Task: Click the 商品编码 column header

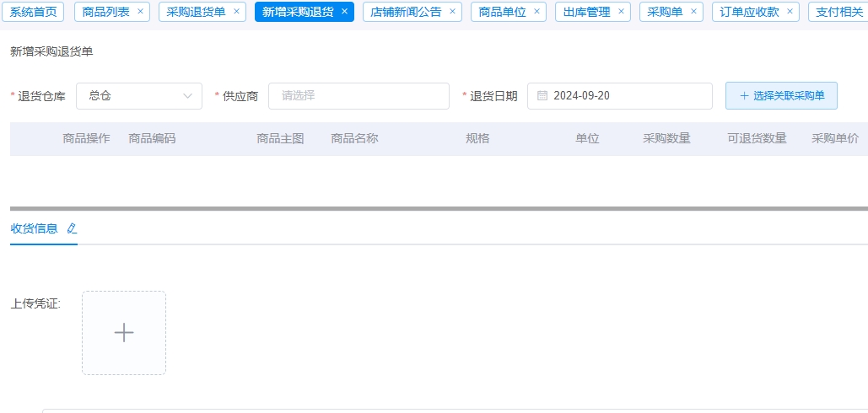Action: [152, 138]
